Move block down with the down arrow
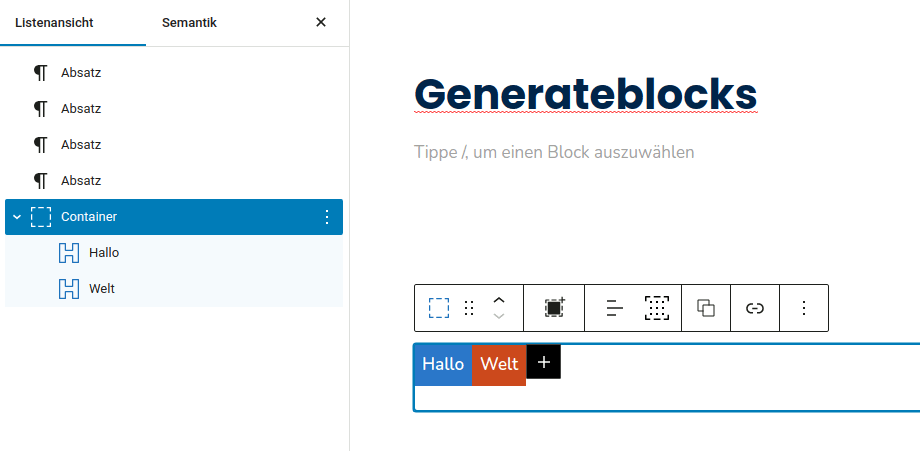Screen dimensions: 920x451 click(499, 316)
